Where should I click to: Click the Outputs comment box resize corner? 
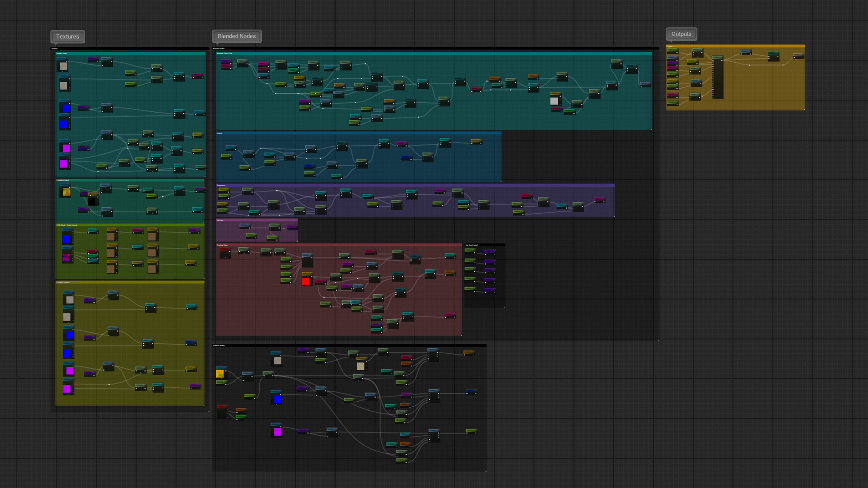point(804,109)
